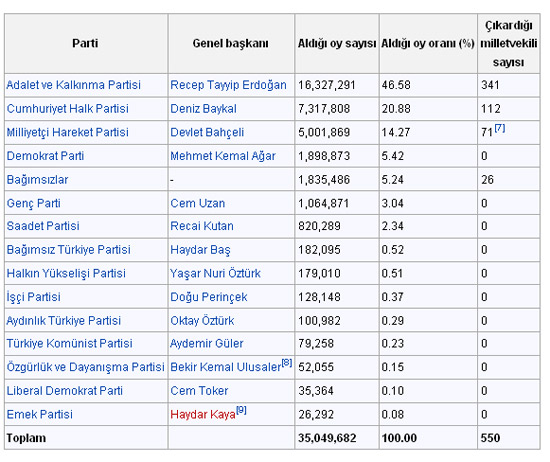
Task: Select the vote count 182,095
Action: [319, 250]
